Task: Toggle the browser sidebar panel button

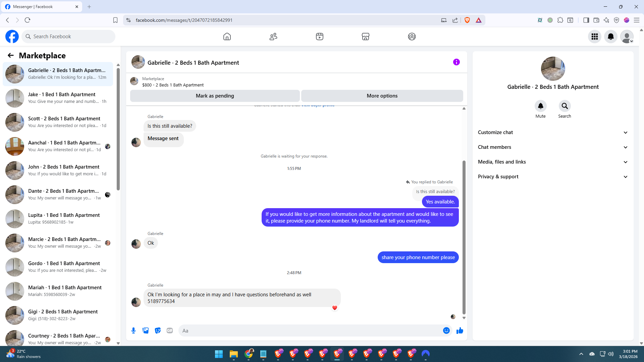Action: click(586, 20)
